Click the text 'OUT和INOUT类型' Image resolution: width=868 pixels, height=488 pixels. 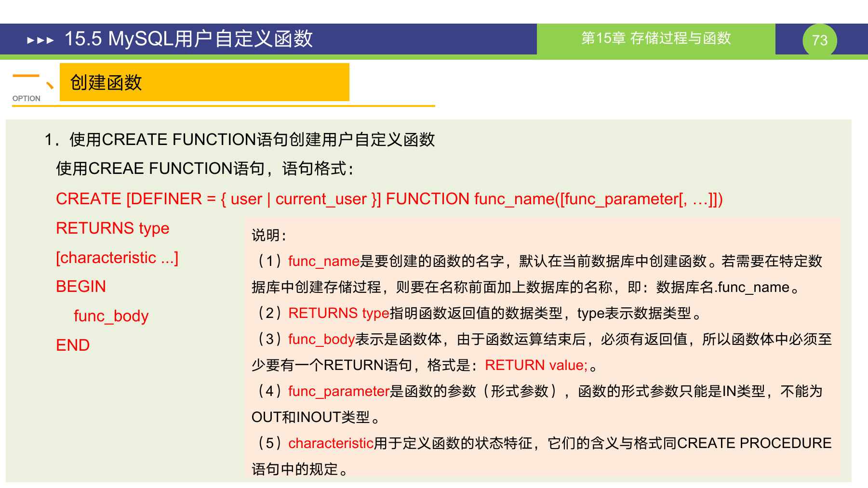point(311,417)
